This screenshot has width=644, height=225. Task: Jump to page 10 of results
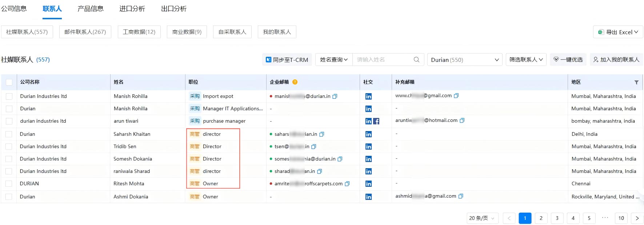[621, 218]
